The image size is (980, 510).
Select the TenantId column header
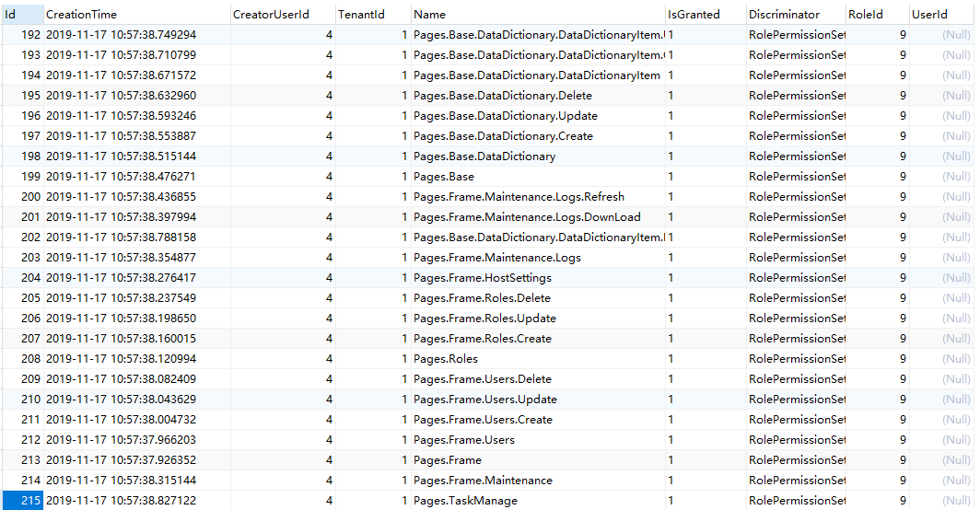coord(373,14)
